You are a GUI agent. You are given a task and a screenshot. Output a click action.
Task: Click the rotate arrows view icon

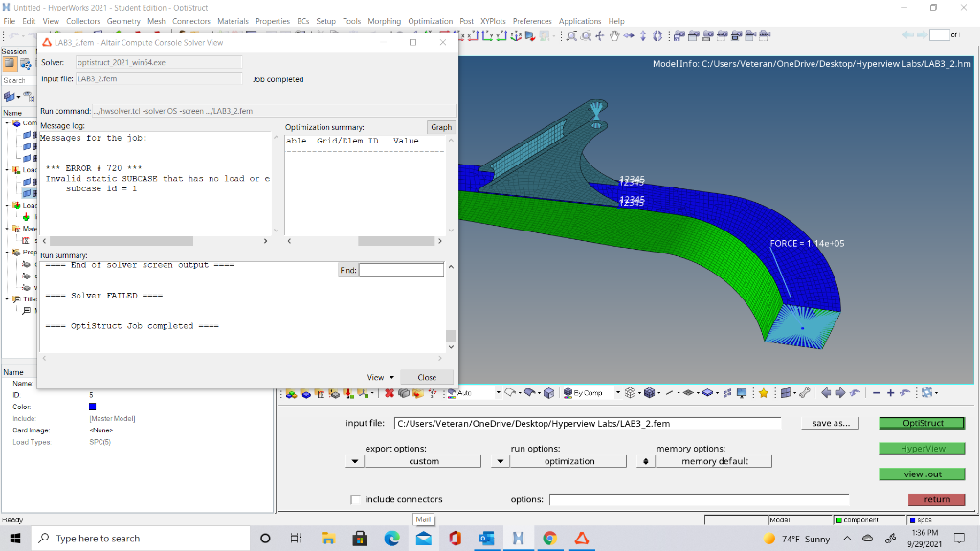[x=600, y=35]
